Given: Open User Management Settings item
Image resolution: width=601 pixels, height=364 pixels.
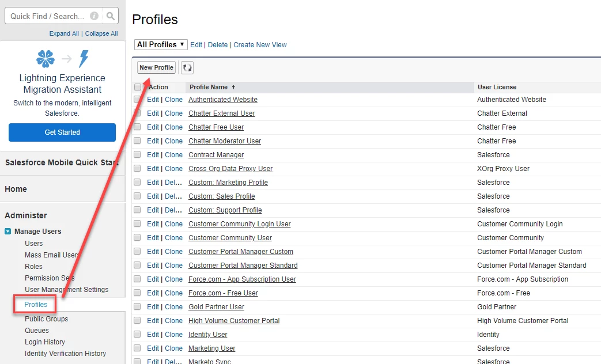Looking at the screenshot, I should tap(67, 290).
